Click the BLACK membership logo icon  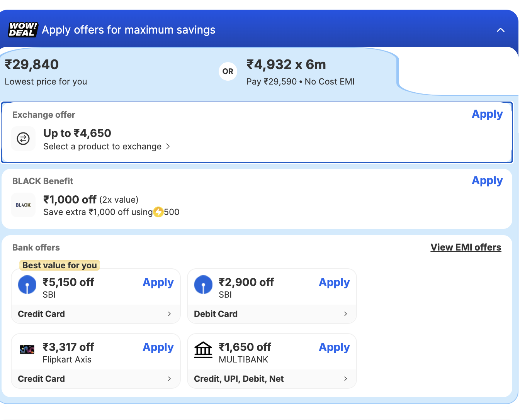23,205
